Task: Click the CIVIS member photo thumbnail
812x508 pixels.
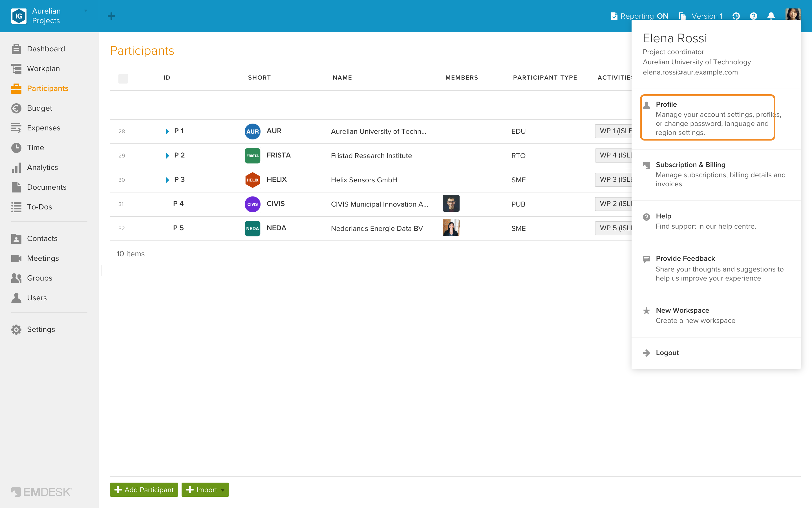Action: (x=451, y=203)
